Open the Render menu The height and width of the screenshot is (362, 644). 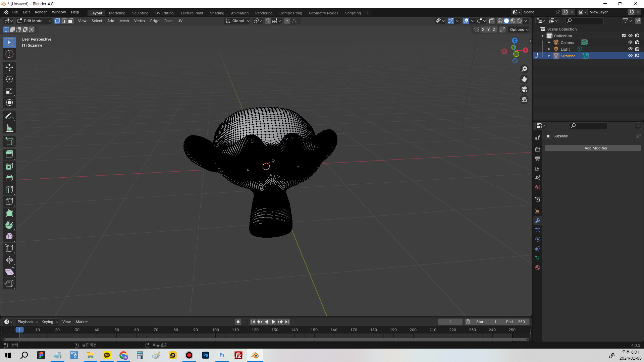click(x=41, y=12)
